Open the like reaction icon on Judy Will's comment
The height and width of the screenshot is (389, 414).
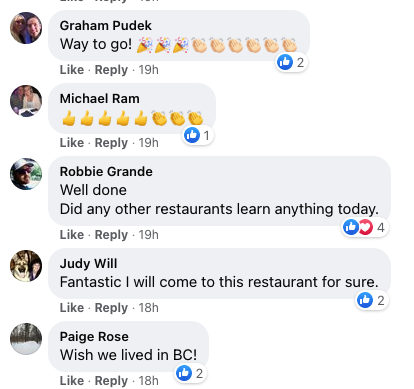(365, 300)
